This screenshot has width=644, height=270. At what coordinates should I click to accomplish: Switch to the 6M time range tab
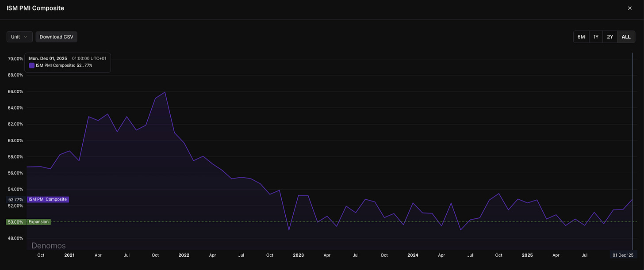581,37
